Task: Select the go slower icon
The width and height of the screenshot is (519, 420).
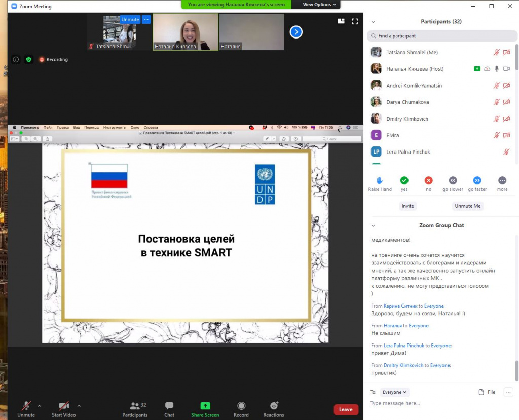Action: 453,180
